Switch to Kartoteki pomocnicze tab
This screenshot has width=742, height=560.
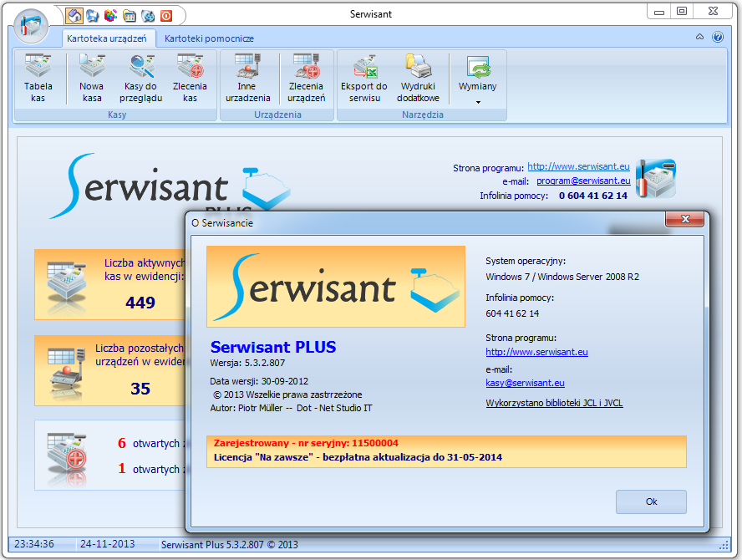click(209, 38)
